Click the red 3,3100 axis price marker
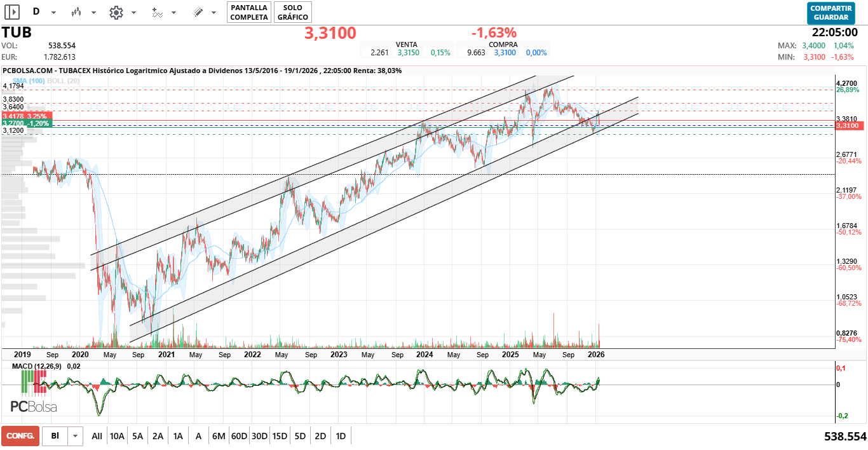 pyautogui.click(x=848, y=126)
